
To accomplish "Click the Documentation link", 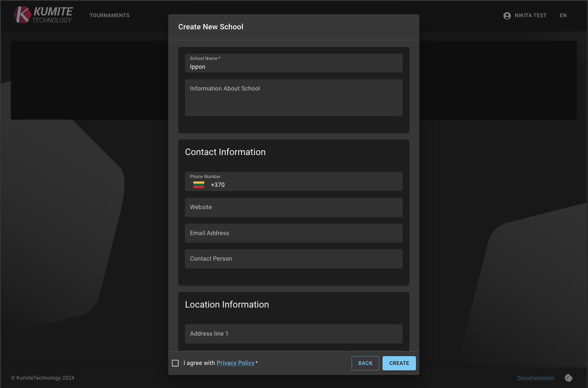I will pos(536,378).
